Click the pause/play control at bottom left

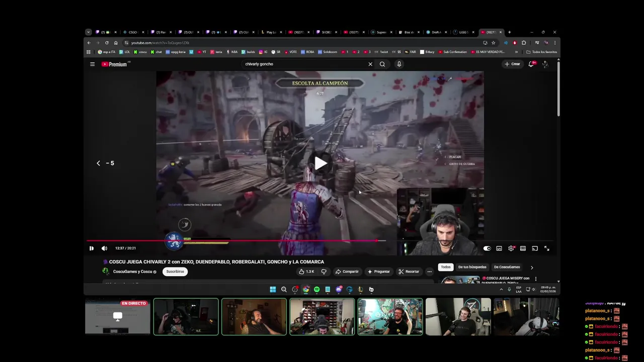click(91, 248)
